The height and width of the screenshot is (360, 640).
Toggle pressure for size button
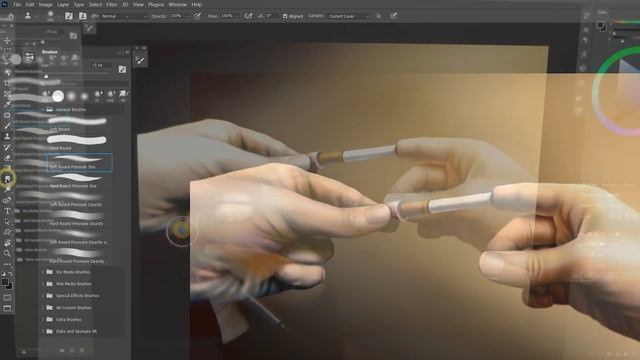click(x=393, y=16)
